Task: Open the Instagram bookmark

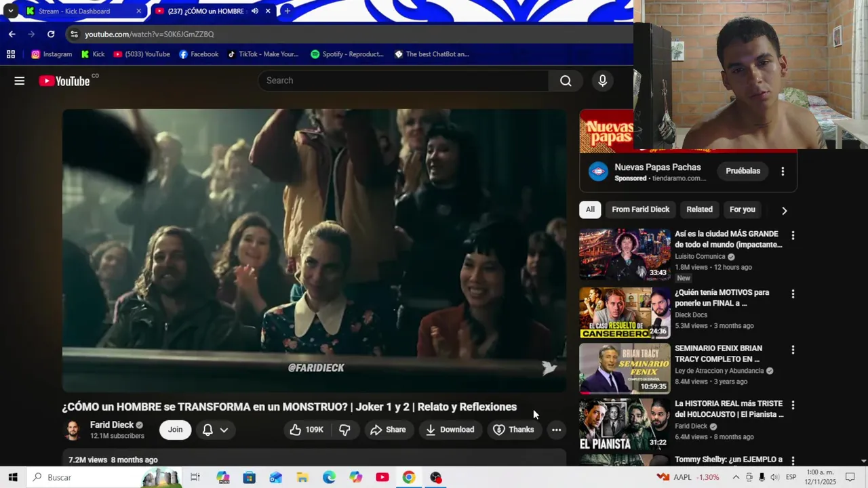Action: tap(52, 54)
